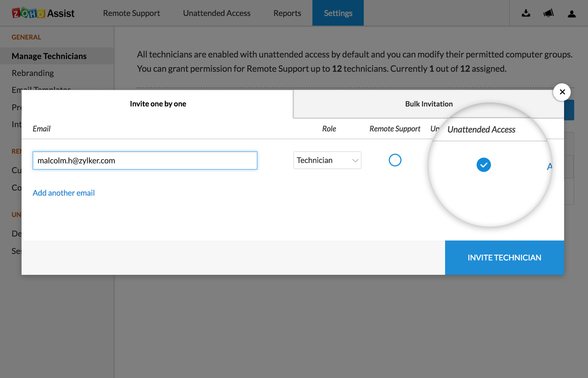Click inside the Email input field
The width and height of the screenshot is (588, 378).
(x=145, y=161)
